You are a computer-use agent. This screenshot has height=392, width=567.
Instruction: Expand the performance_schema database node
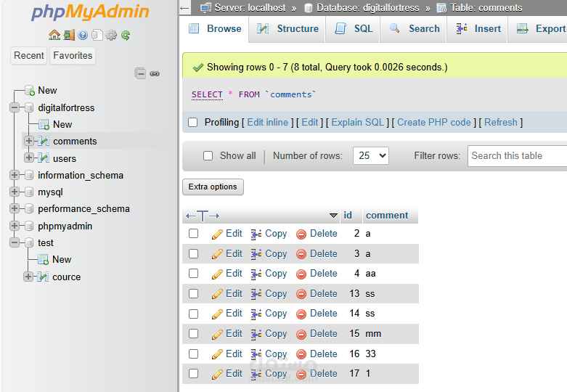pyautogui.click(x=15, y=208)
